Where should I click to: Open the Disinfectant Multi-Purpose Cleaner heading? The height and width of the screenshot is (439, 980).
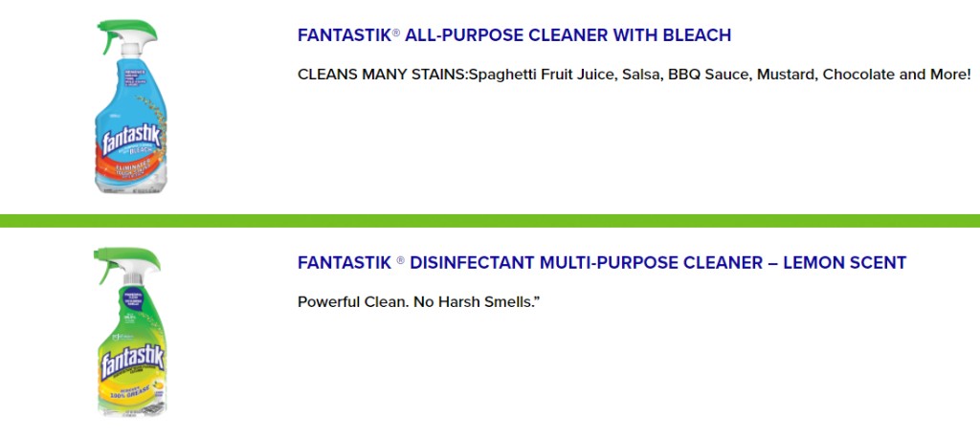click(x=601, y=262)
